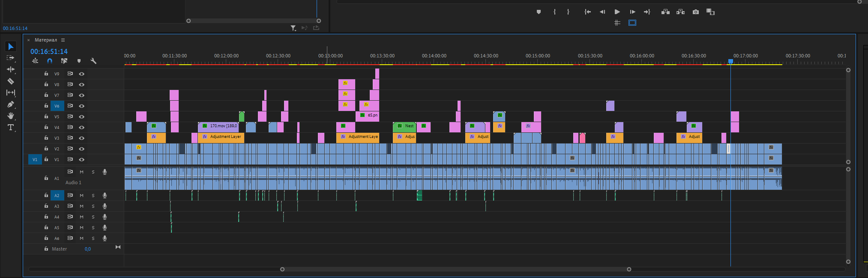Lock track V8
This screenshot has width=868, height=278.
[46, 84]
